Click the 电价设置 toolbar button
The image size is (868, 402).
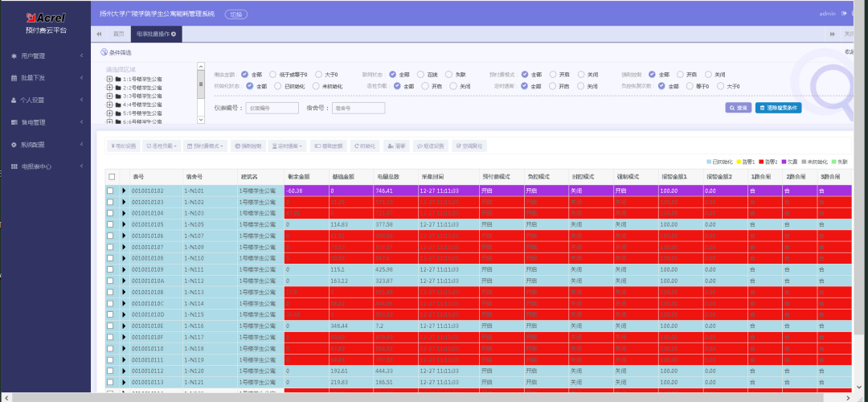tap(123, 146)
